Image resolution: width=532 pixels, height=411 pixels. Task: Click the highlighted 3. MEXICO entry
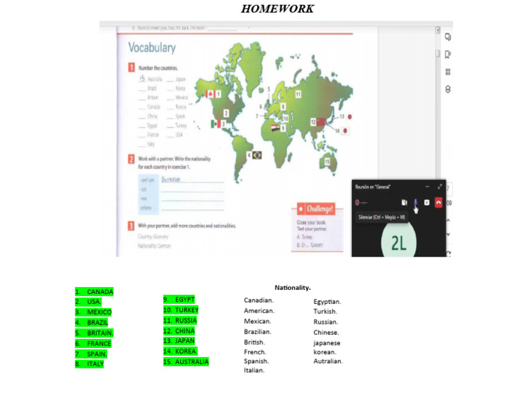[x=94, y=312]
